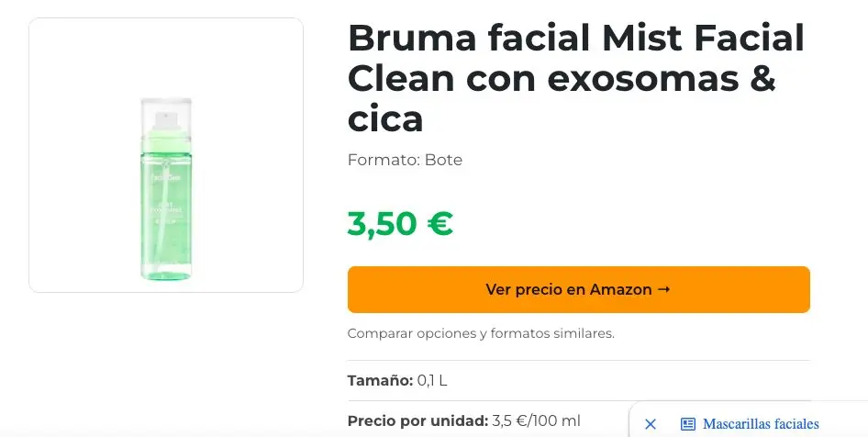Open the Mascarillas faciales link

pyautogui.click(x=760, y=424)
